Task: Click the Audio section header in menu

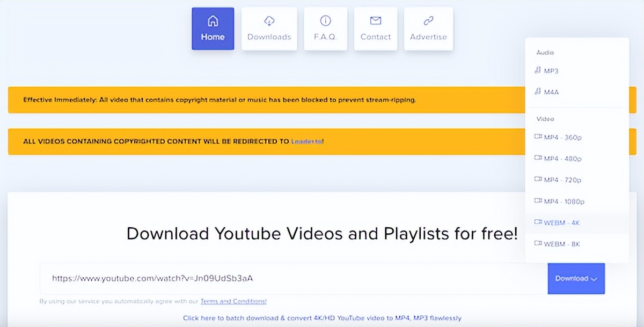Action: point(545,53)
